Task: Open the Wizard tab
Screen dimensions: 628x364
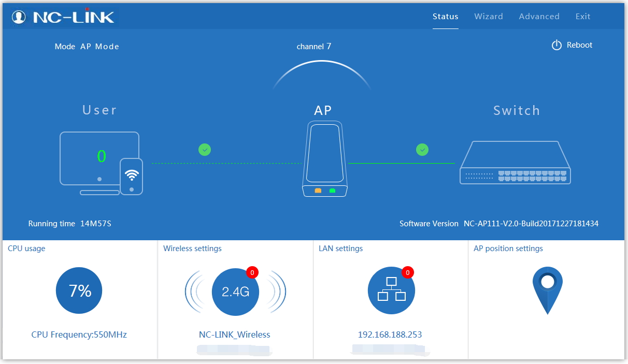Action: pos(489,17)
